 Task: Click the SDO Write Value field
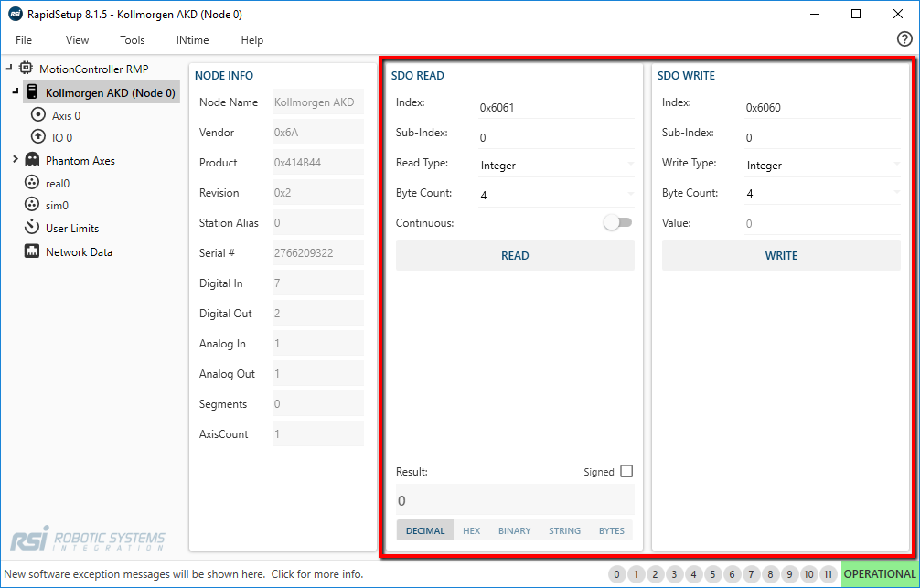point(822,223)
